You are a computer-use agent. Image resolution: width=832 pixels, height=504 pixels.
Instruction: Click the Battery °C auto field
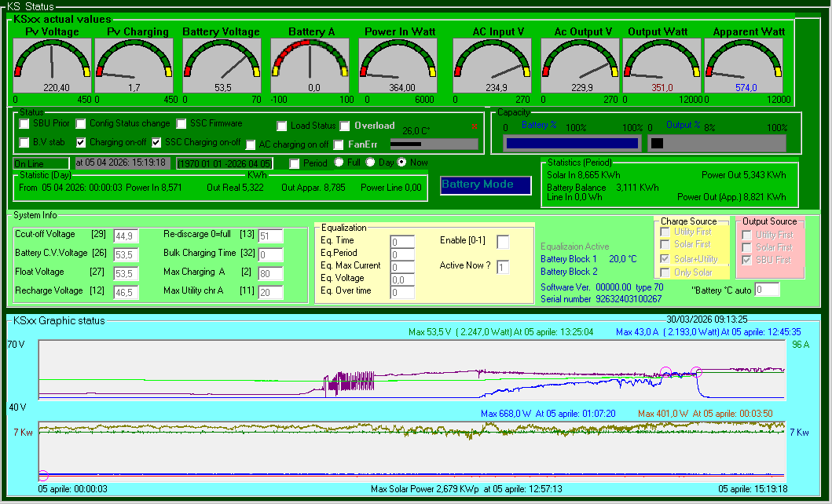point(767,290)
